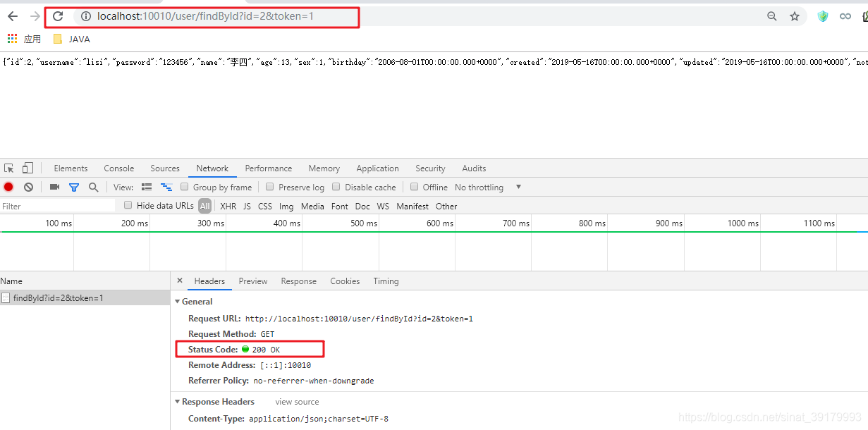
Task: Collapse the General section
Action: pos(178,302)
